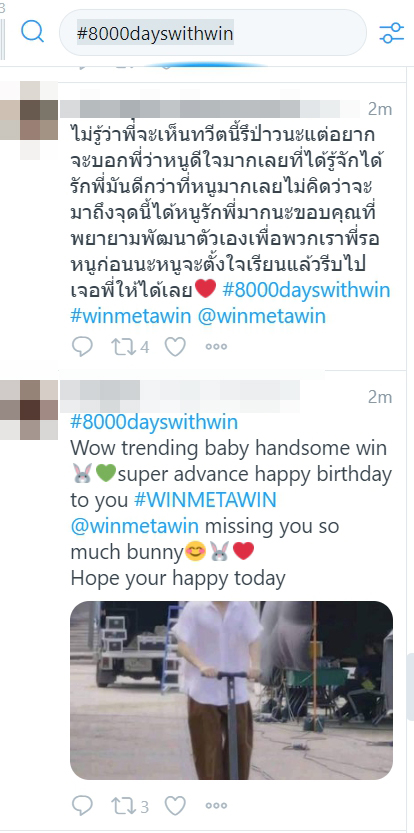Open #8000dayswithwin hashtag in Thai tweet
414x833 pixels.
click(x=306, y=290)
